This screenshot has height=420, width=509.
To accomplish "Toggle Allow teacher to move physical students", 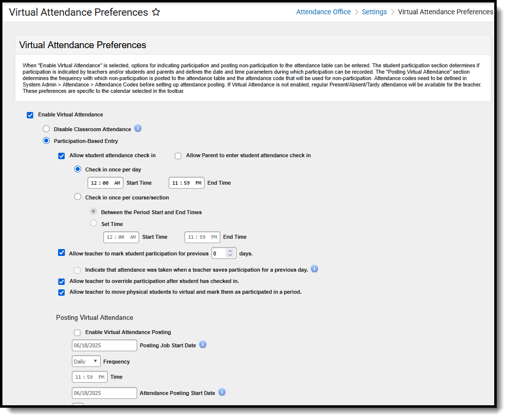I will coord(61,293).
